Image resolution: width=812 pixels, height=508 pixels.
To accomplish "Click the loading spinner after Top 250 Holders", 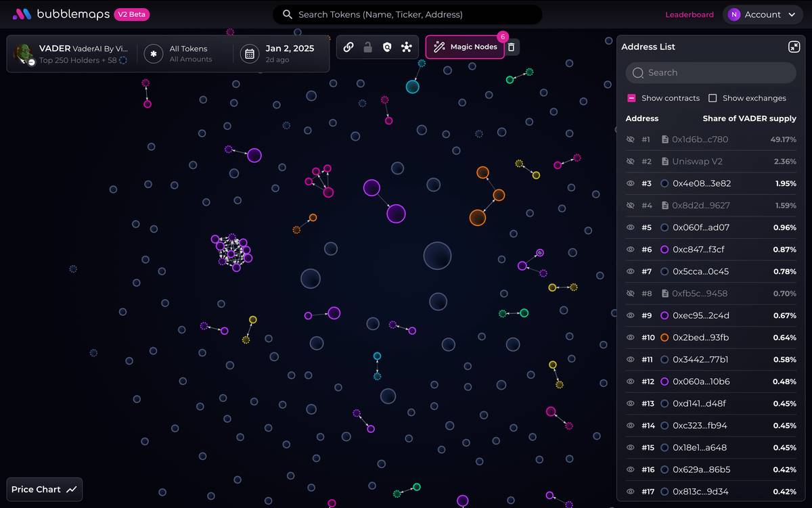I will pos(123,60).
